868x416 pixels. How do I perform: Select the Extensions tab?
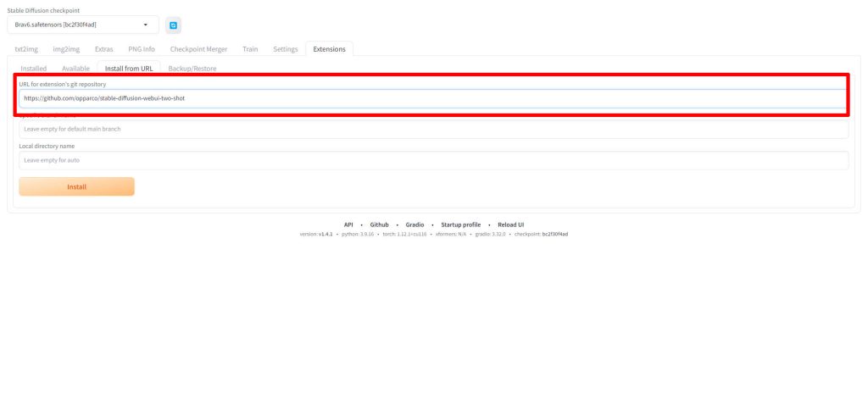click(x=330, y=49)
